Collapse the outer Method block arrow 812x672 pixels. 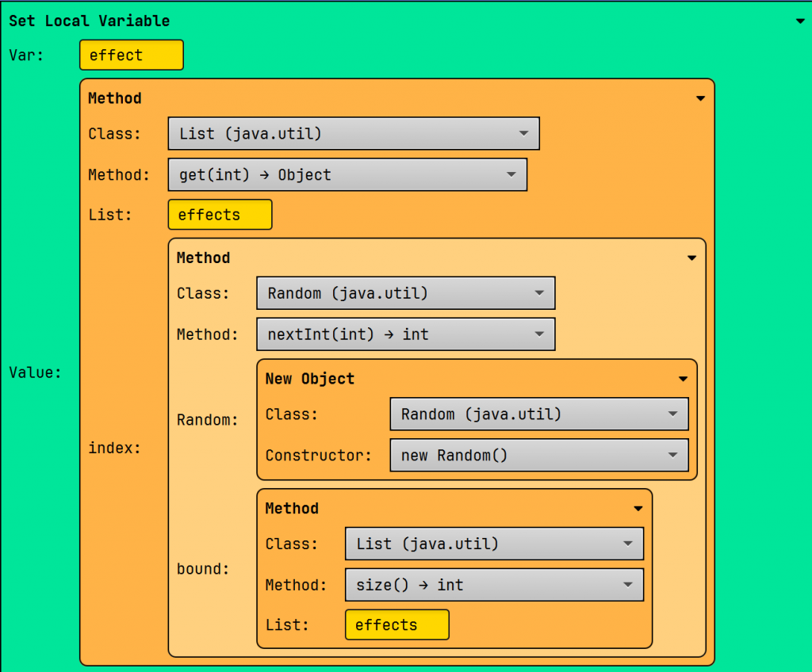point(700,99)
